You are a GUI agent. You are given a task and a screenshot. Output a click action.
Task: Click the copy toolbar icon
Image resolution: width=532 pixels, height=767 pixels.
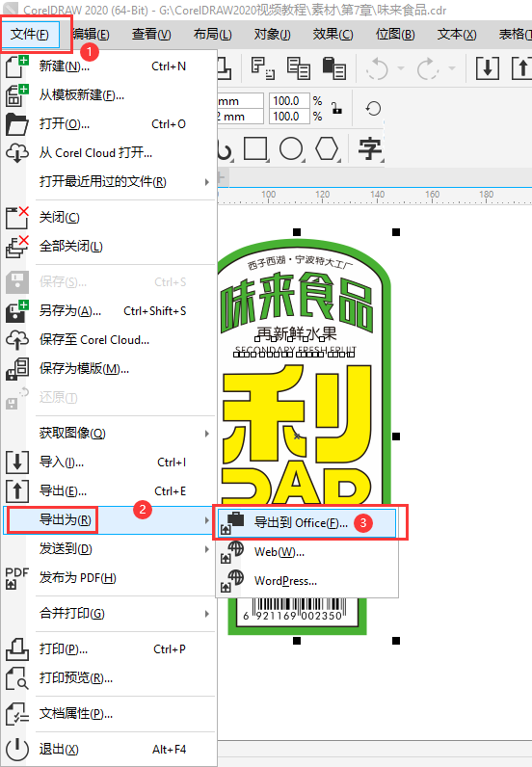click(x=298, y=68)
